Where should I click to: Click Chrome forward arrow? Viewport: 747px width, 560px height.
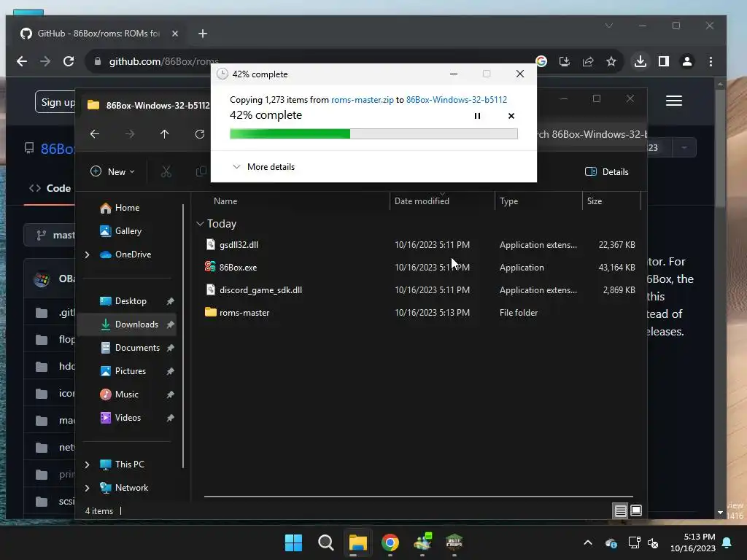coord(45,61)
